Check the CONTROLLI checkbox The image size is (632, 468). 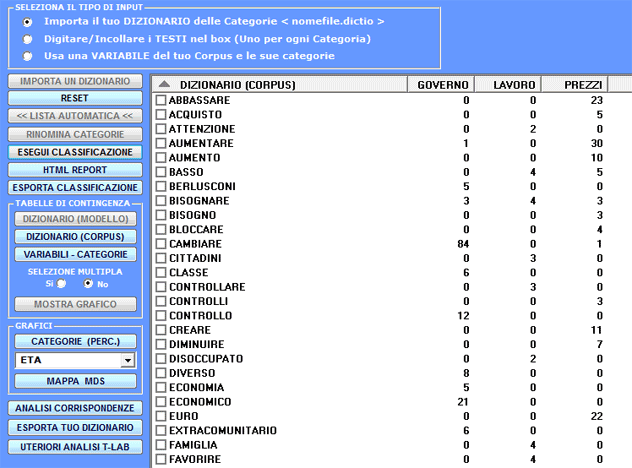click(x=161, y=301)
